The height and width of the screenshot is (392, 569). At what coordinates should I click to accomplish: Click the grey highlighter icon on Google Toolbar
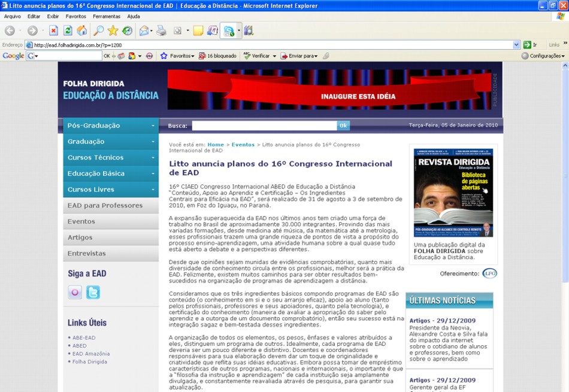(326, 56)
